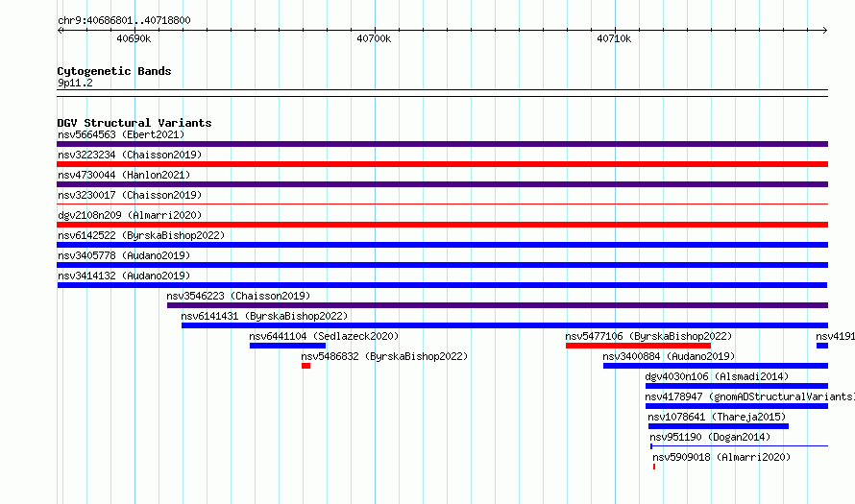Select the purple bar under nsv3546223
This screenshot has width=855, height=504.
[x=498, y=305]
